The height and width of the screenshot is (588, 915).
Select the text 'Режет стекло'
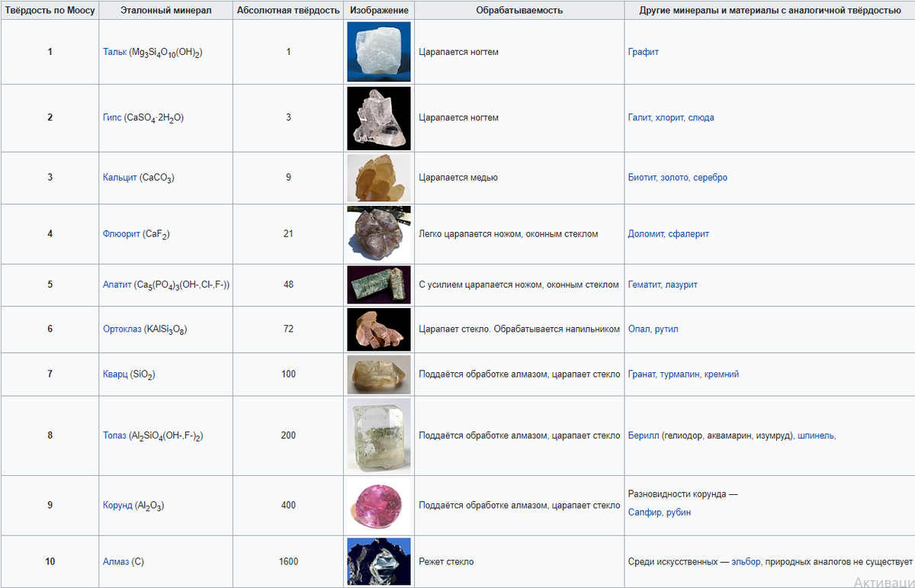446,561
